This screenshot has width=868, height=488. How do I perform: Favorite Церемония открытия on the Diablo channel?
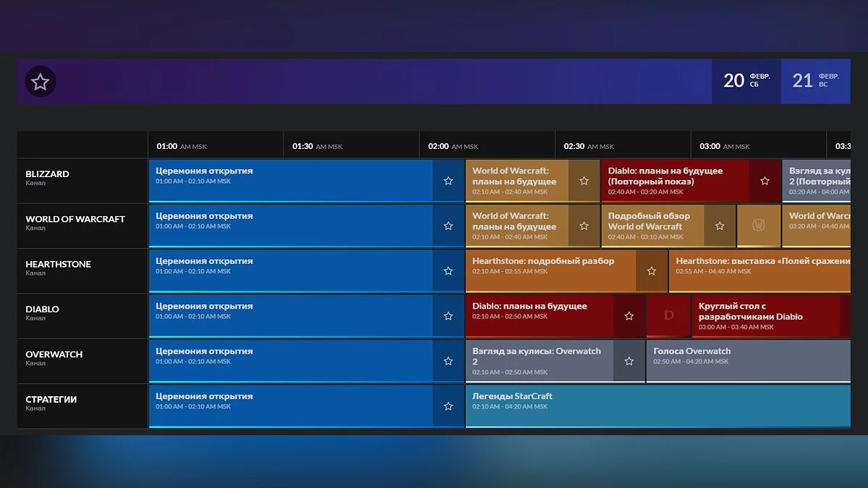click(x=448, y=316)
